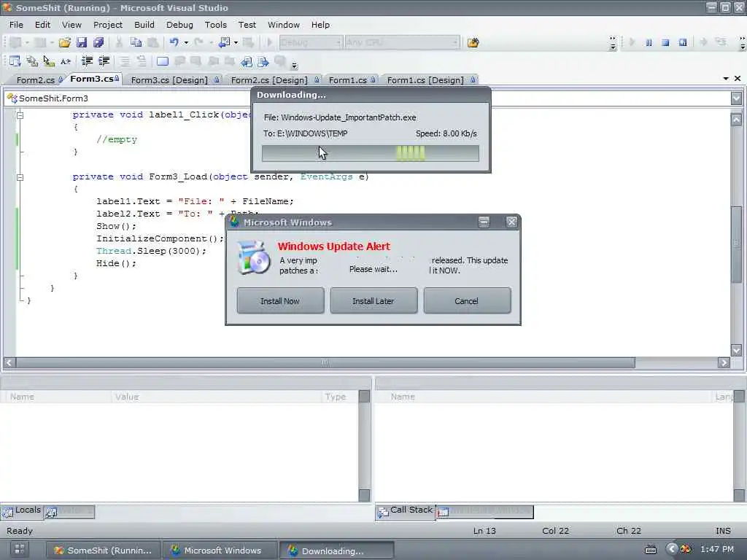The width and height of the screenshot is (747, 560).
Task: Open the Navigate Backward dropdown arrow
Action: pos(236,42)
